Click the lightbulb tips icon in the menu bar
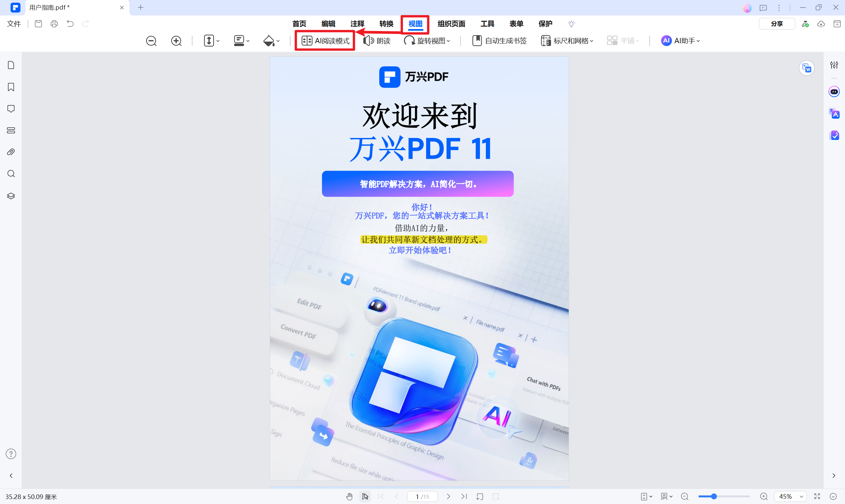 pos(572,24)
